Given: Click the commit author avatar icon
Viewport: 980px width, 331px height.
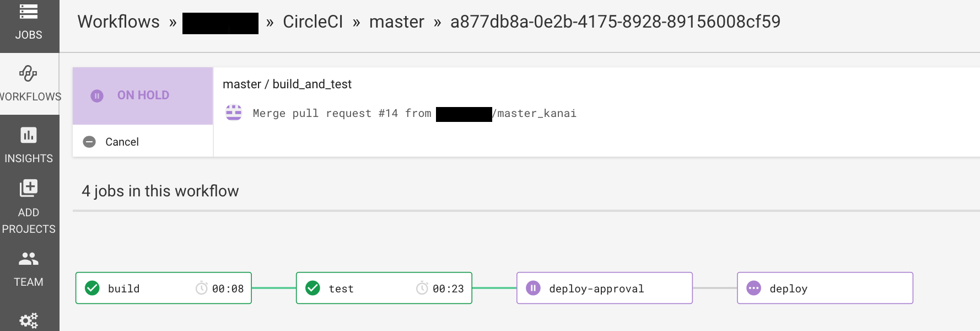Looking at the screenshot, I should click(x=234, y=113).
